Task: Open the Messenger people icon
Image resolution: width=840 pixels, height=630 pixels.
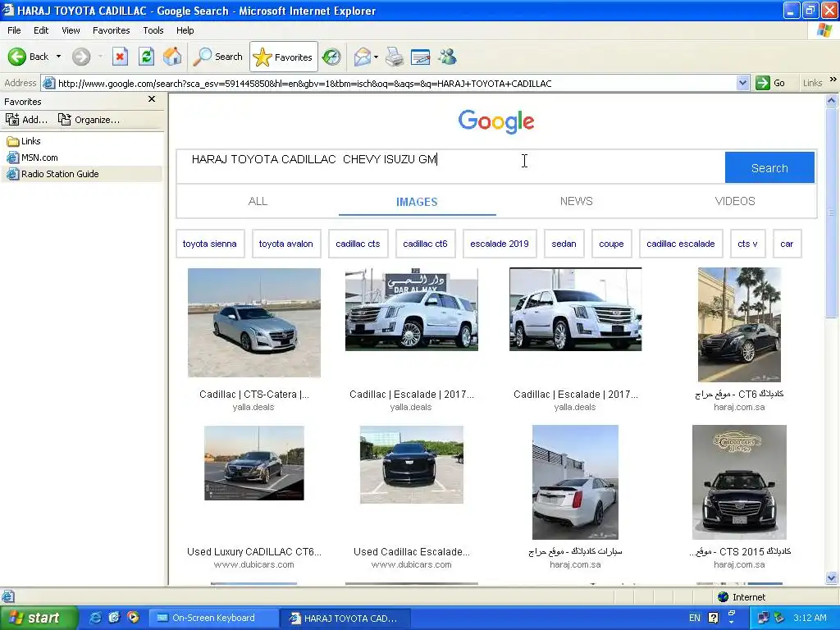Action: 447,57
